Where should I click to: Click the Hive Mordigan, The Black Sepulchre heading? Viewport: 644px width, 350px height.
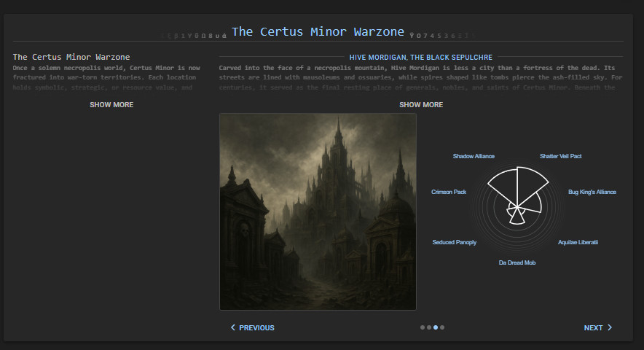[421, 57]
